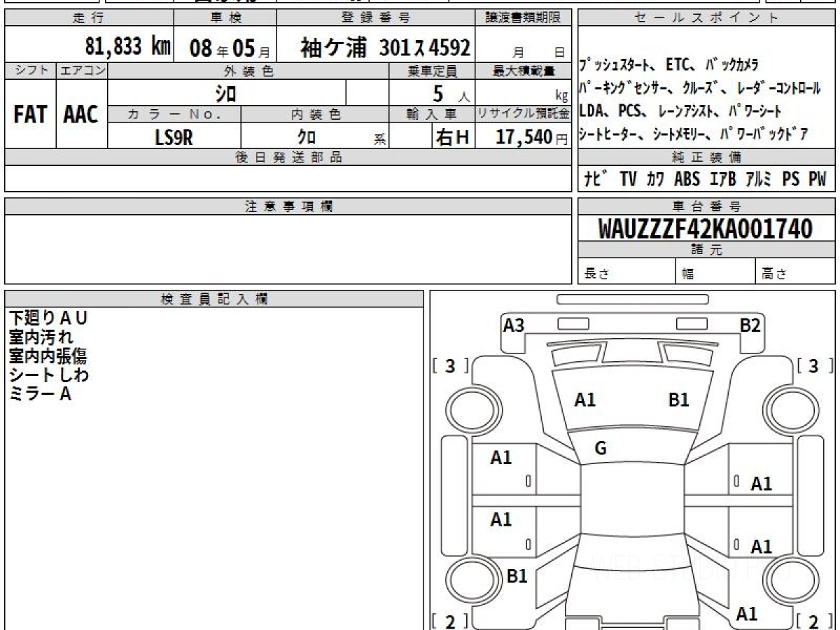Select sales point line starting プッシュスタート
The width and height of the screenshot is (840, 630).
point(668,65)
